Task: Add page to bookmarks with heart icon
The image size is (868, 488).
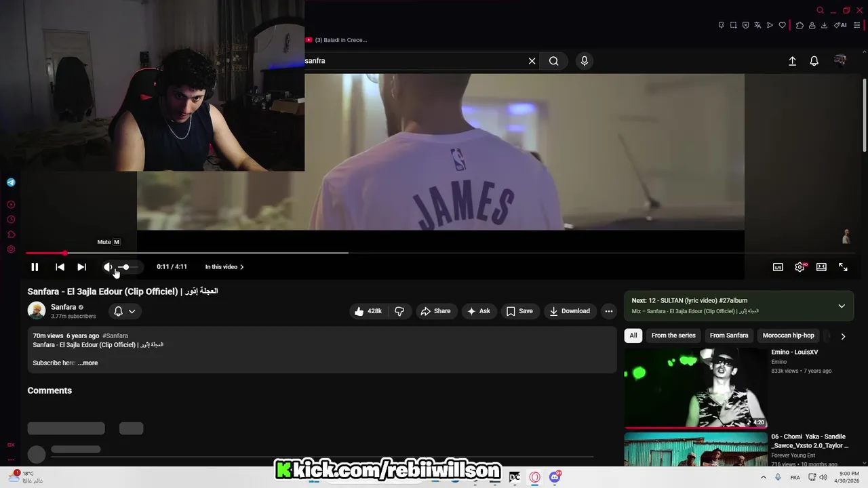Action: pyautogui.click(x=782, y=25)
